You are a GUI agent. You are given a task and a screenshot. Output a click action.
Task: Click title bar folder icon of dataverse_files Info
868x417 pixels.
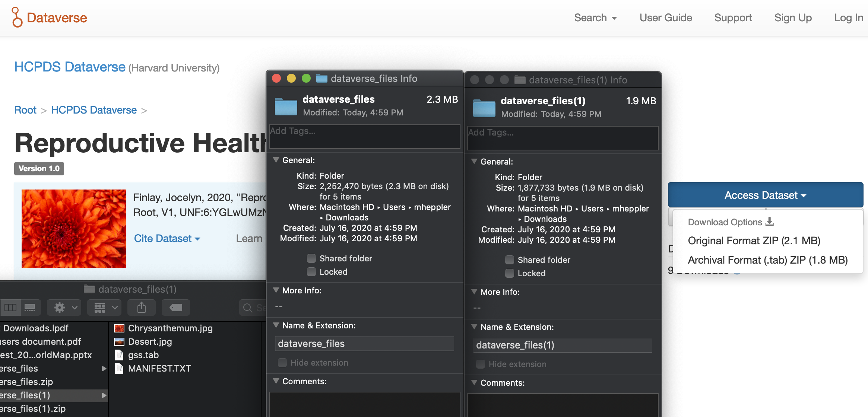pyautogui.click(x=321, y=78)
